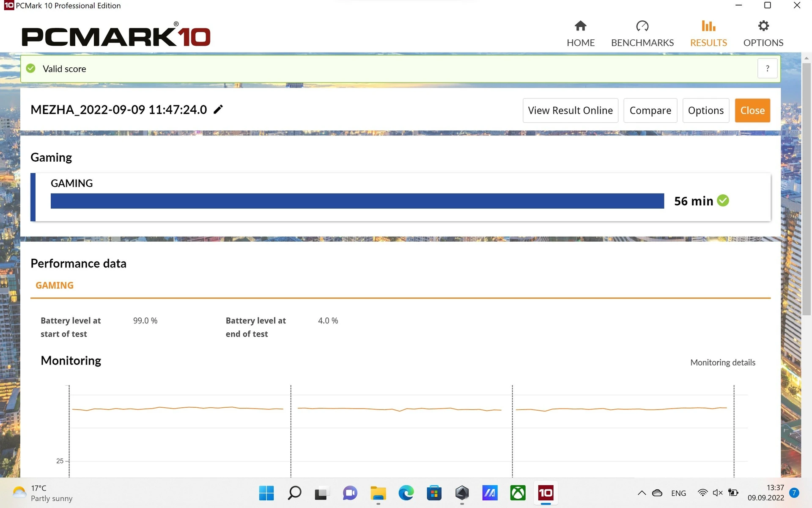
Task: Click the Options button for result
Action: (x=705, y=110)
